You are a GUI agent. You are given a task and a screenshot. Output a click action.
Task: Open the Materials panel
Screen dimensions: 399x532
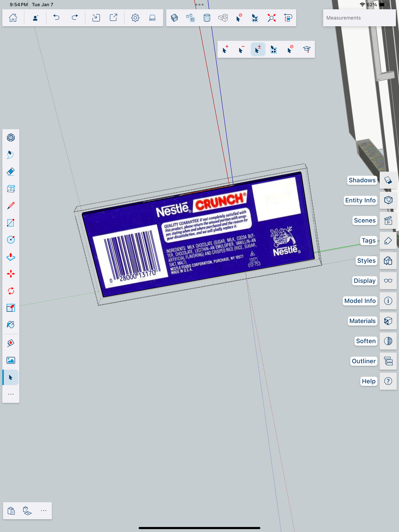click(388, 321)
